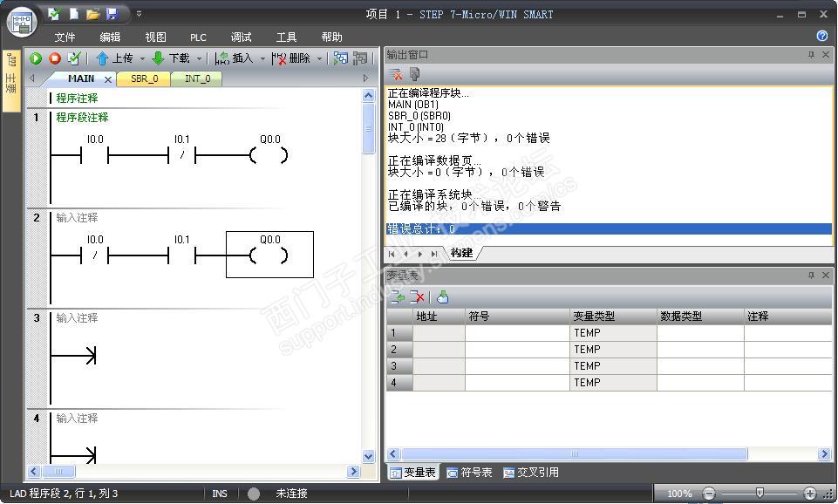Click the 下载 download button
Viewport: 838px width, 504px height.
[171, 58]
